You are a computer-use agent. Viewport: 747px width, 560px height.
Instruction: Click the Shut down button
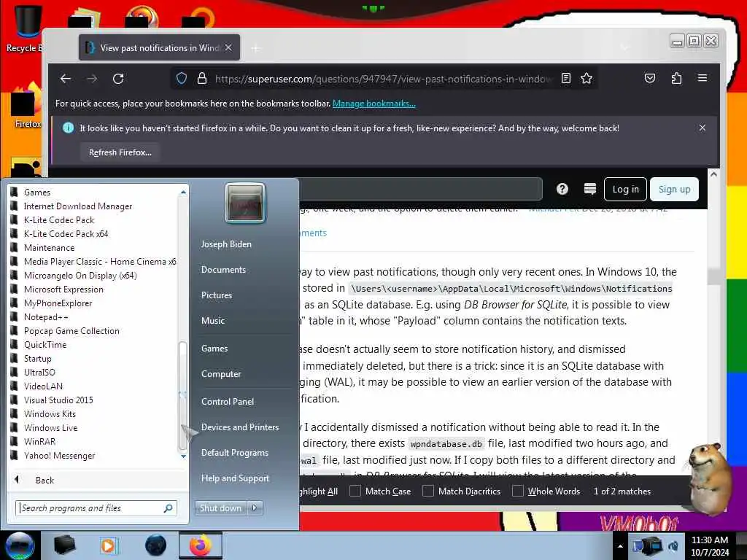coord(220,508)
